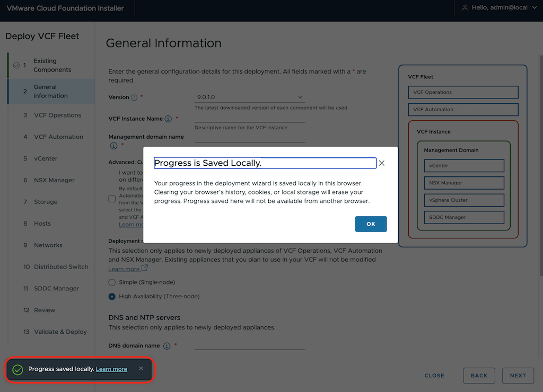Click the partly hidden Learn more link under Advanced
This screenshot has height=392, width=543.
(x=131, y=225)
